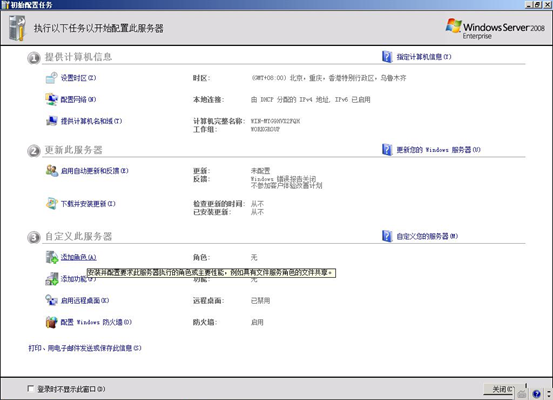
Task: Open 配置 Windows 防火墙 link
Action: 96,322
